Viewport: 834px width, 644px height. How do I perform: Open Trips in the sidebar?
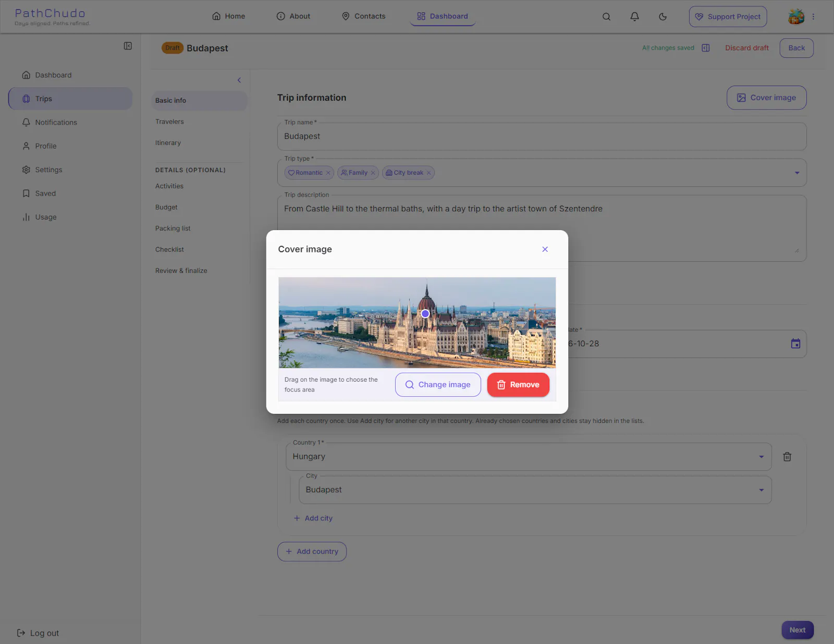point(70,99)
